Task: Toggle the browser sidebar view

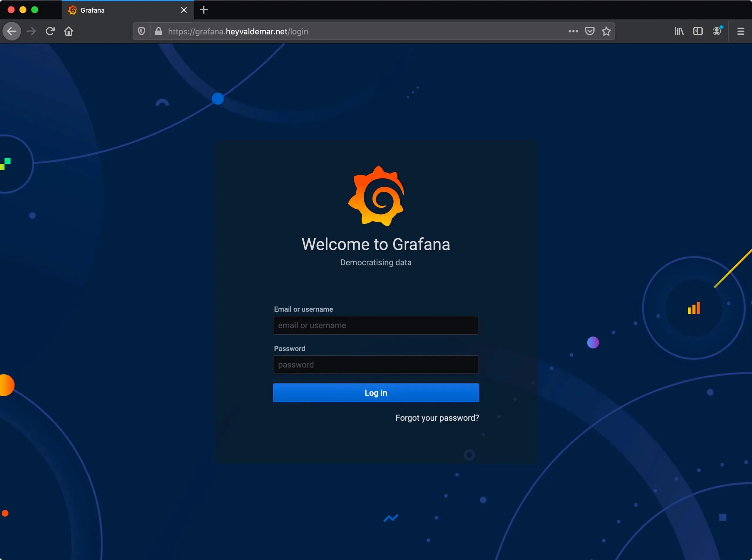Action: 698,31
